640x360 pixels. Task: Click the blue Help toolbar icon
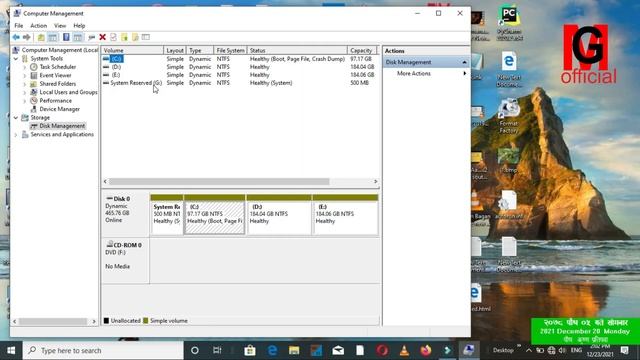66,38
